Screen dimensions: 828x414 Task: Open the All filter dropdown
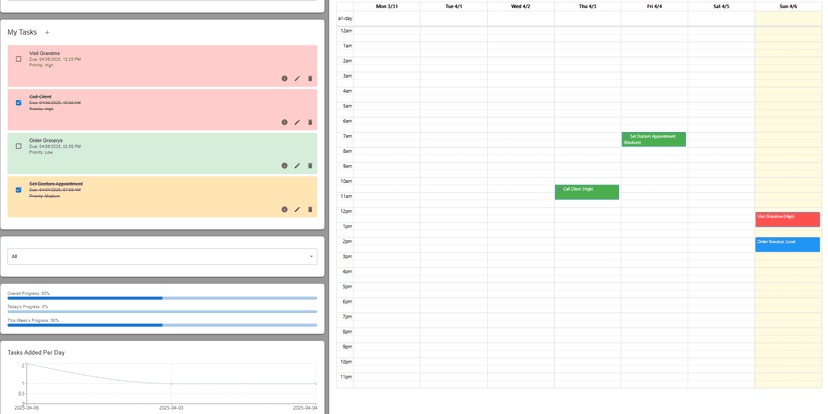coord(162,257)
